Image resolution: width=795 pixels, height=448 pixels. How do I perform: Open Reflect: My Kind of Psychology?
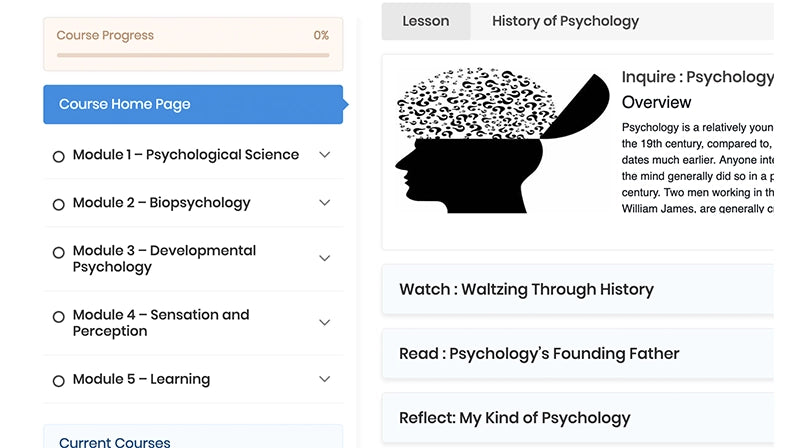514,418
